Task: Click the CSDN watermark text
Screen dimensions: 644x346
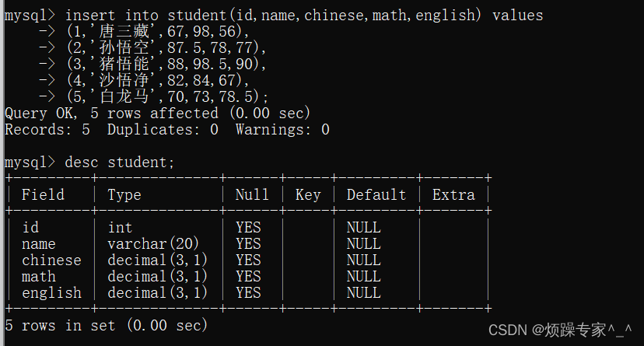Action: click(560, 330)
